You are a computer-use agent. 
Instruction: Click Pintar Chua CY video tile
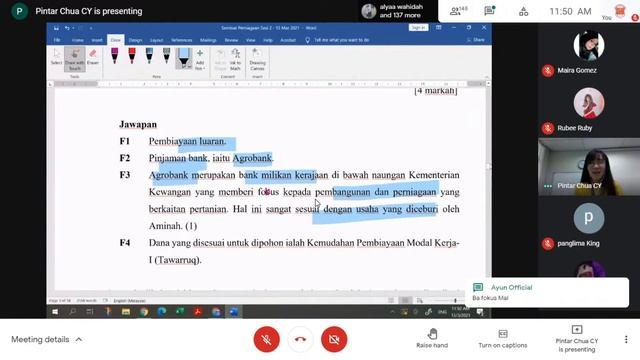pyautogui.click(x=589, y=167)
